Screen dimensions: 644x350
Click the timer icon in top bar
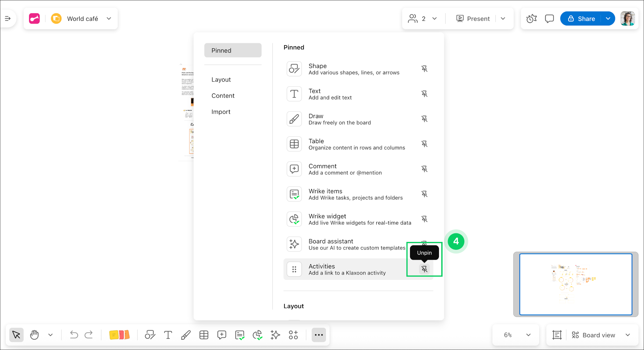531,18
